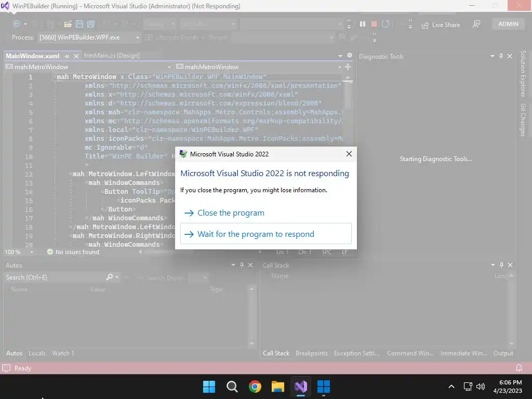Switch to the MainWindow.xaml tab
Screen dimensions: 532x399
(33, 56)
